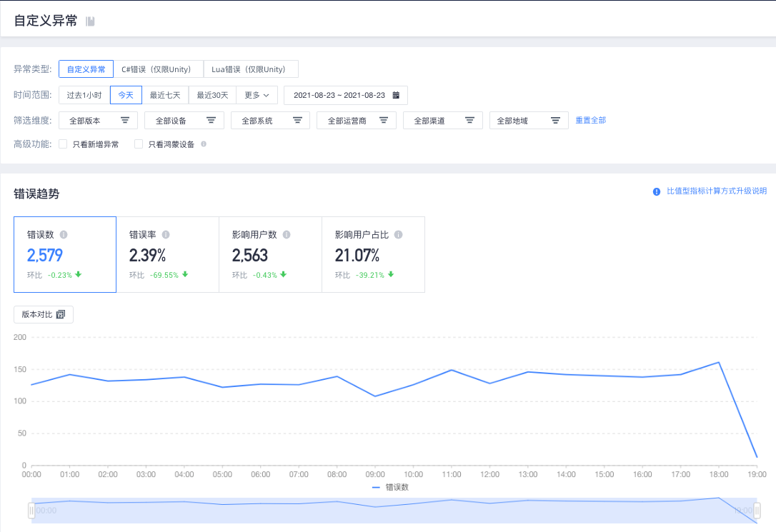Click info icon beside 只看鸿蒙设备
Image resolution: width=776 pixels, height=532 pixels.
[x=204, y=144]
